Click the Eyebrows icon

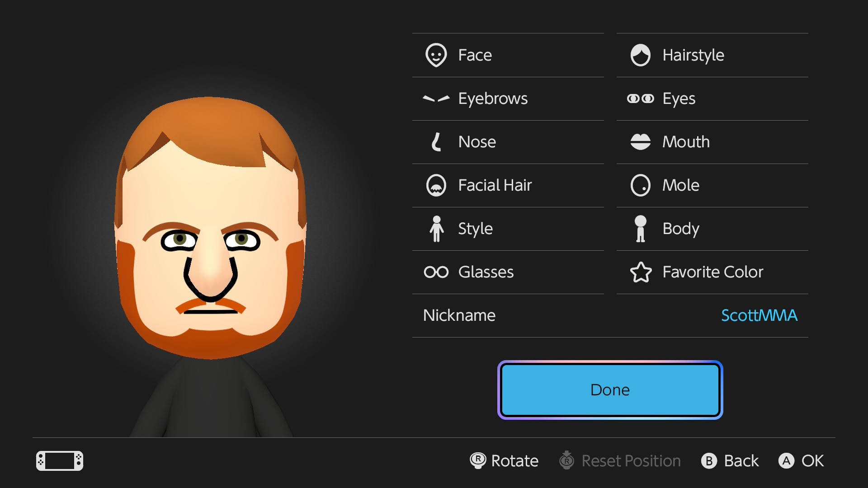tap(436, 99)
